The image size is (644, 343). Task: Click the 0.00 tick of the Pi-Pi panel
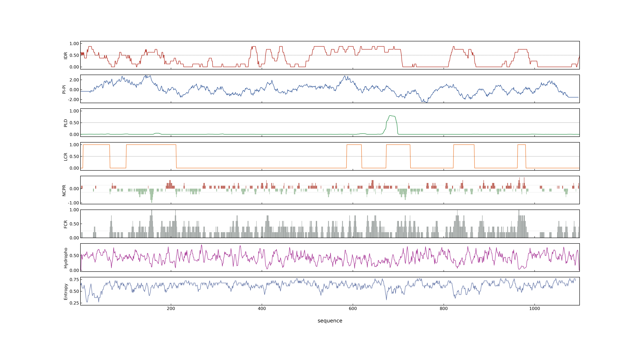pyautogui.click(x=74, y=90)
